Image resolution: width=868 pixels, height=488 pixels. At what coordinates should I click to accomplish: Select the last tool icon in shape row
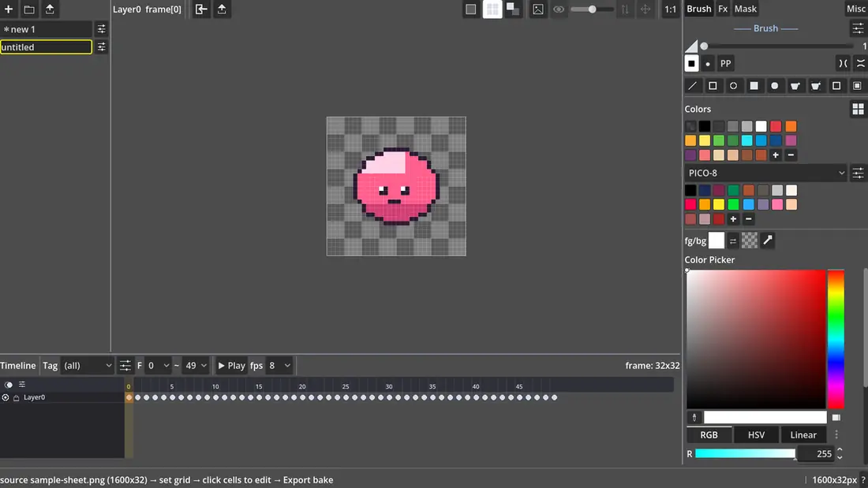857,86
